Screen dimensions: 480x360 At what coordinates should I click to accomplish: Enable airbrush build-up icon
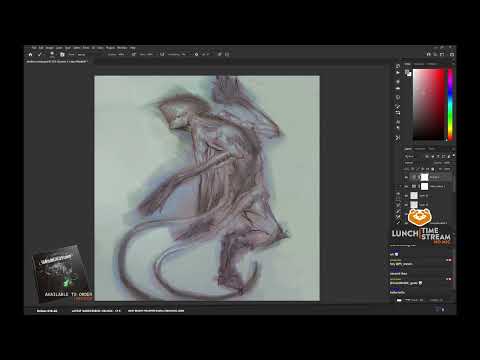coord(162,54)
